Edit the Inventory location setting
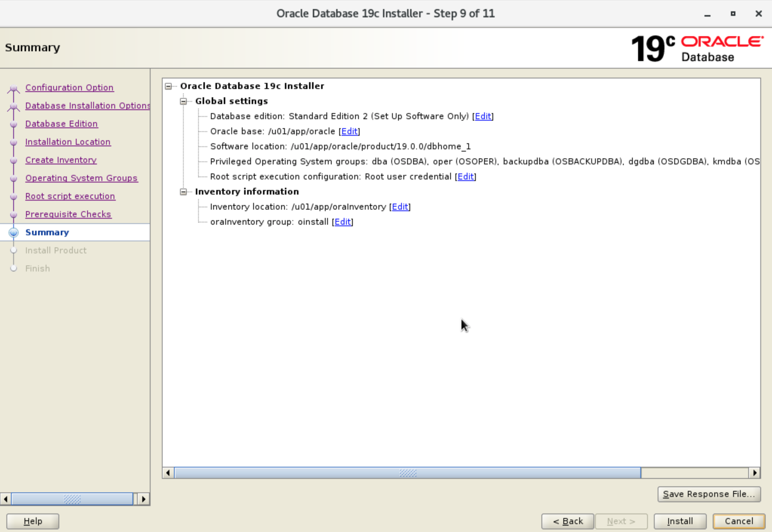 coord(400,207)
